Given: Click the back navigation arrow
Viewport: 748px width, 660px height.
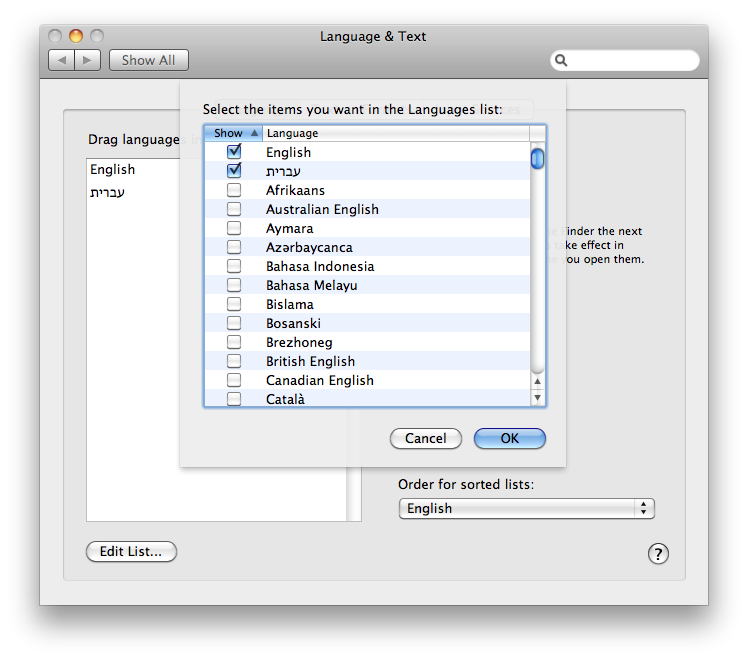Looking at the screenshot, I should coord(61,60).
